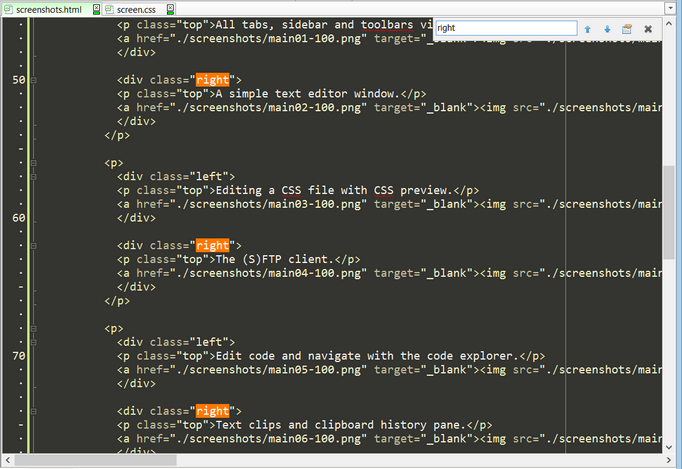Collapse fold for "The (S)FTP client" right div

pyautogui.click(x=33, y=246)
